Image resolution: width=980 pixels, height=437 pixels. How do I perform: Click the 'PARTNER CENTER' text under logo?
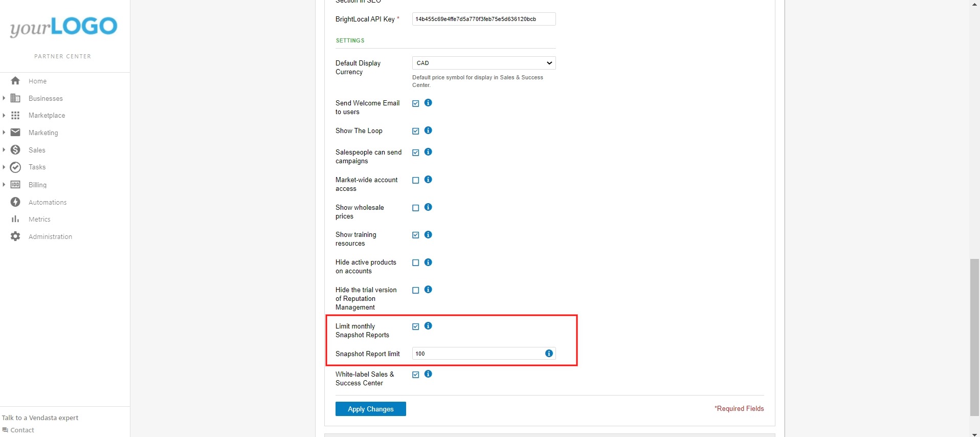63,56
